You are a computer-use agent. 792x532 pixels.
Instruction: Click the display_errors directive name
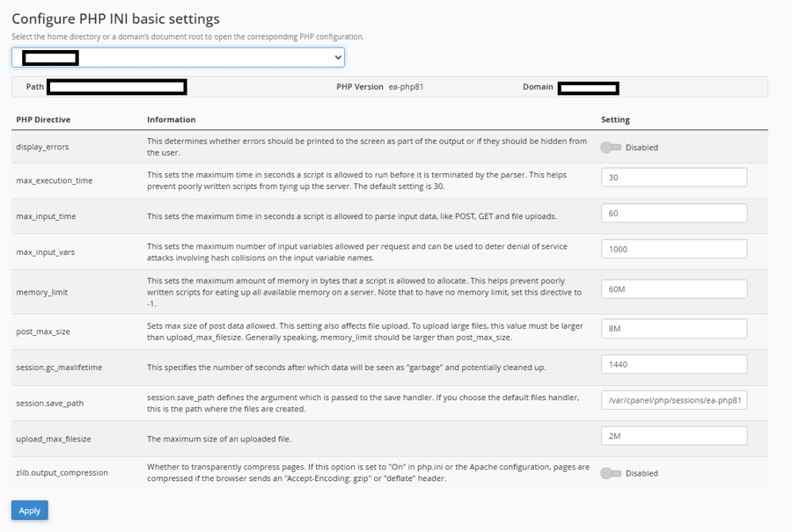[42, 147]
